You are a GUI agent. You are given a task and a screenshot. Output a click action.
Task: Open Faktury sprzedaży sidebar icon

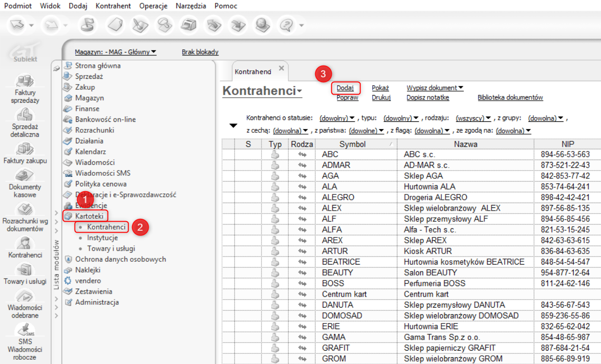coord(25,82)
